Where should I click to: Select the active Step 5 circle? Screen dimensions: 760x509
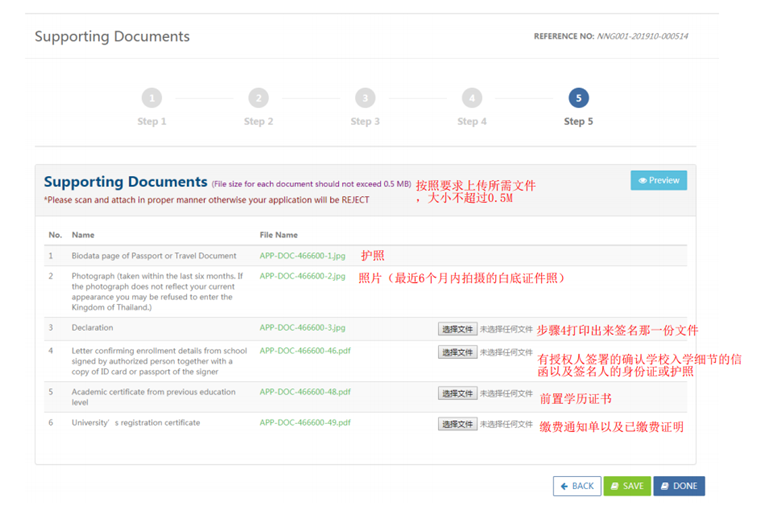(x=578, y=98)
